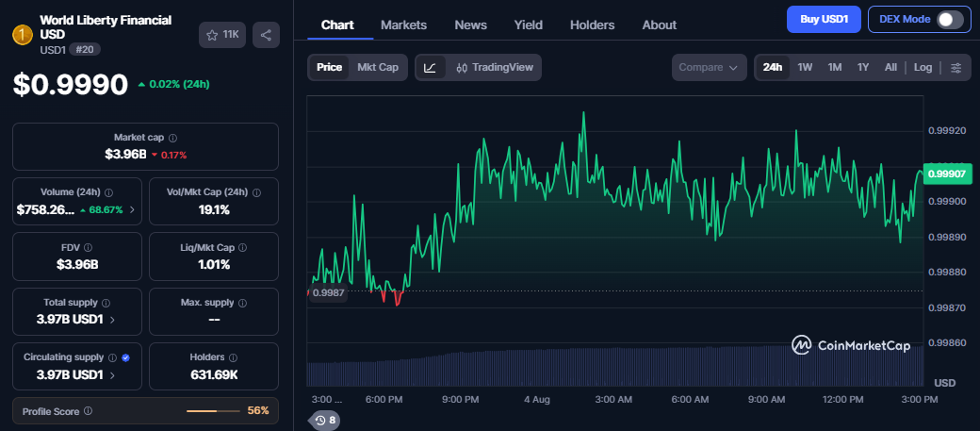This screenshot has width=980, height=431.
Task: Click the 1.01% Liq/Mkt Cap value
Action: (x=214, y=265)
